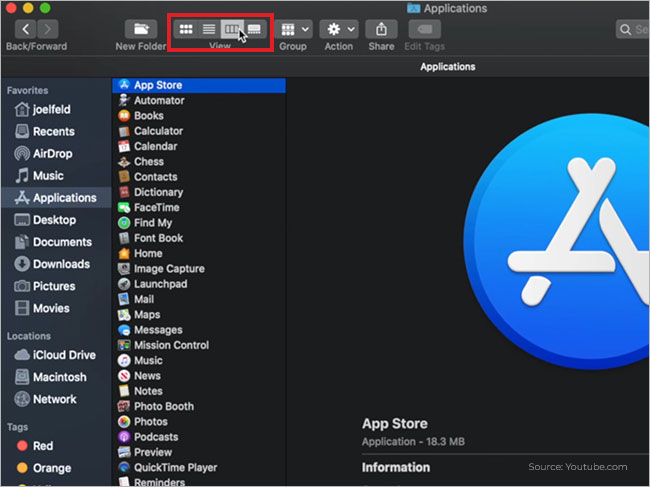Open joelfeld home folder in sidebar

pos(56,109)
